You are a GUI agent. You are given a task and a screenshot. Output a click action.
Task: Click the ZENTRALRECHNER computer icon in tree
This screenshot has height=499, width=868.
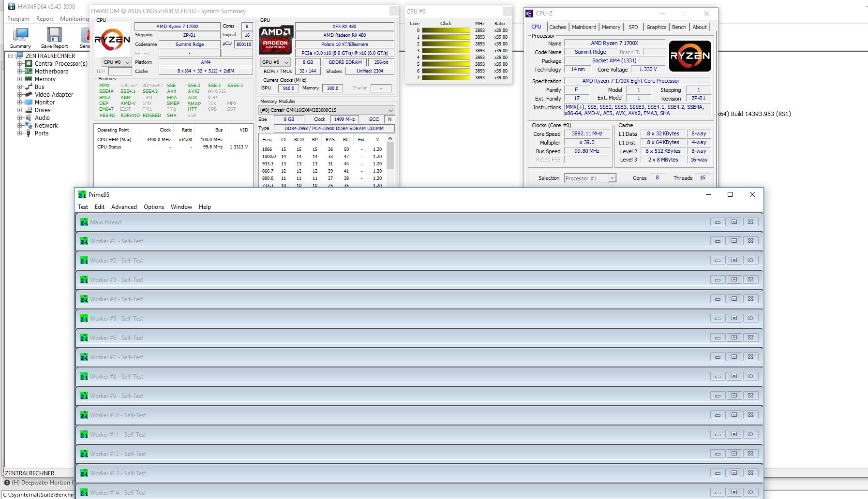point(20,56)
